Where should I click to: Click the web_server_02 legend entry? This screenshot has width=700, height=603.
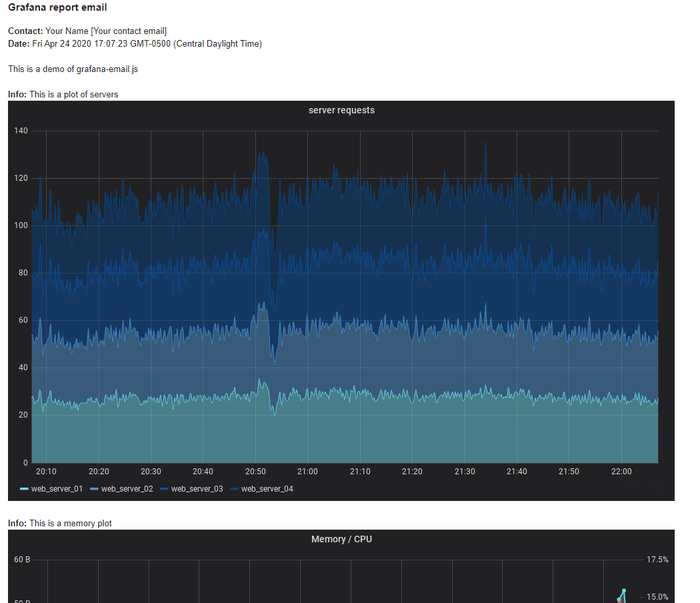click(121, 489)
